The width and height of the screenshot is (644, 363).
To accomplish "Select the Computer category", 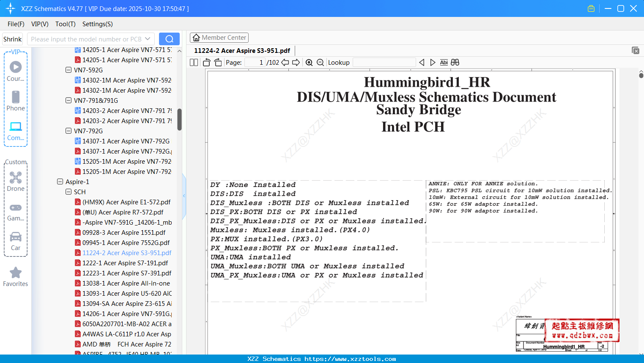I will pyautogui.click(x=16, y=131).
